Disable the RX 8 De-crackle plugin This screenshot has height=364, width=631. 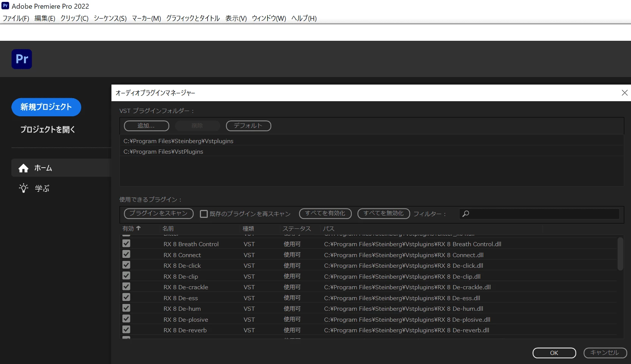(126, 287)
